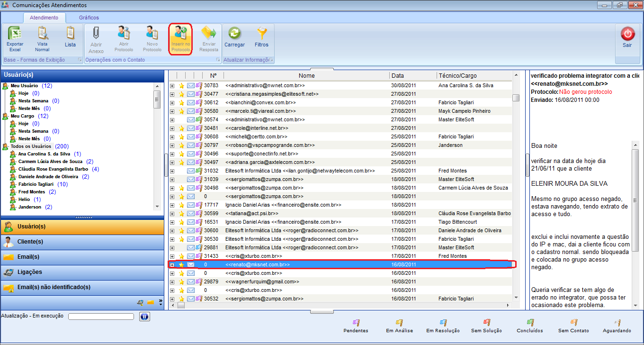The image size is (644, 345).
Task: Filter by Pendentes status flag
Action: [x=356, y=323]
